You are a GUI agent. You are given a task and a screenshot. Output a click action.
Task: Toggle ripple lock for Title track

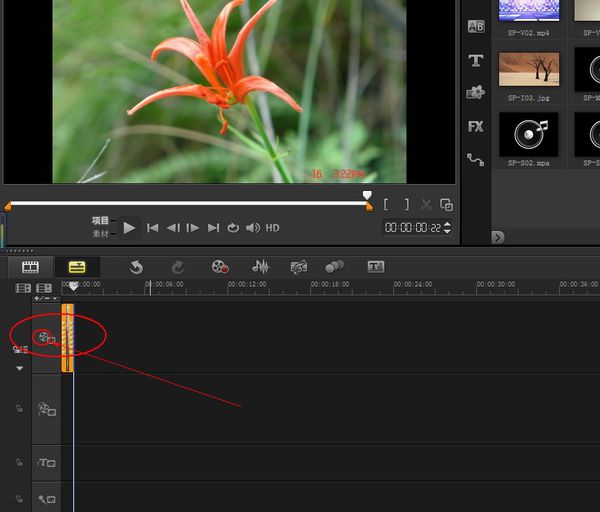[19, 462]
